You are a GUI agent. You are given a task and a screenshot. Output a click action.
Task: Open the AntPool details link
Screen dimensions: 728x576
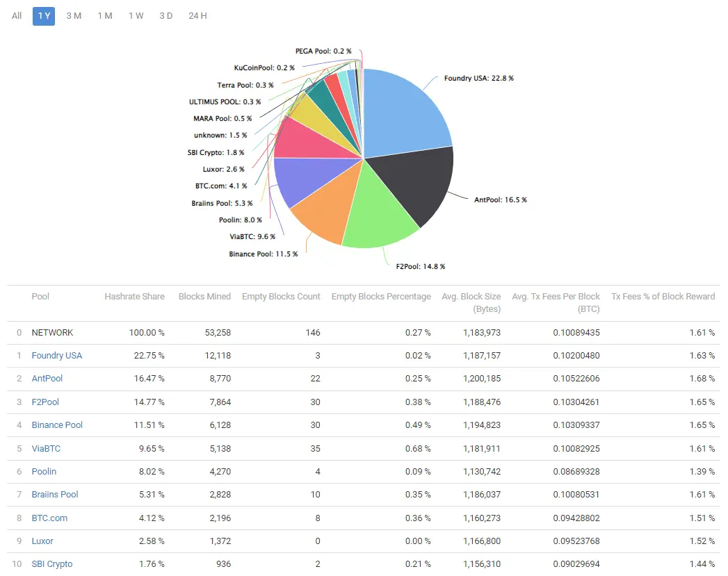47,378
